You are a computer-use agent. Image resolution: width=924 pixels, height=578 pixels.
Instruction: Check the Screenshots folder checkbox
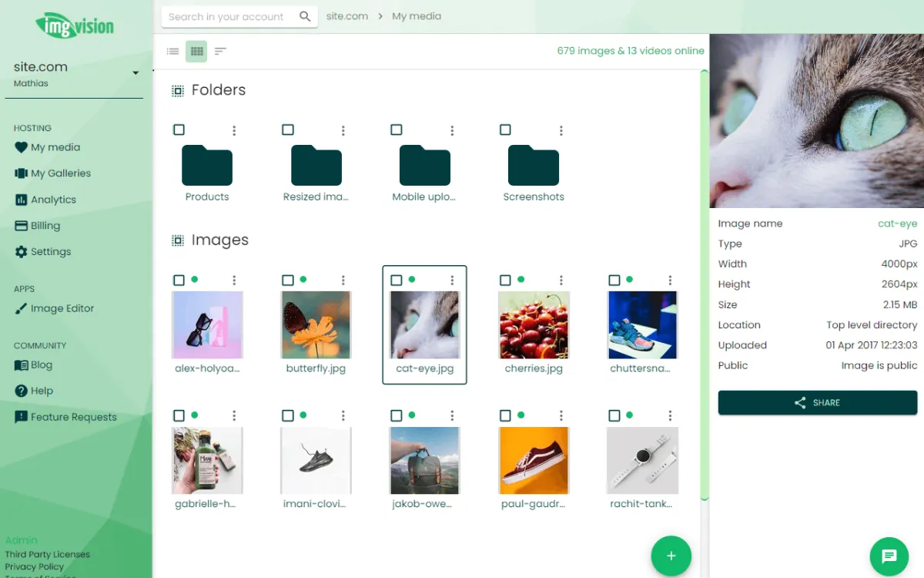pos(505,130)
